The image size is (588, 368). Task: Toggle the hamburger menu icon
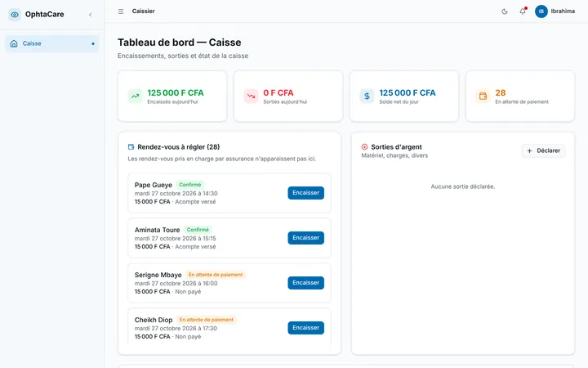121,11
